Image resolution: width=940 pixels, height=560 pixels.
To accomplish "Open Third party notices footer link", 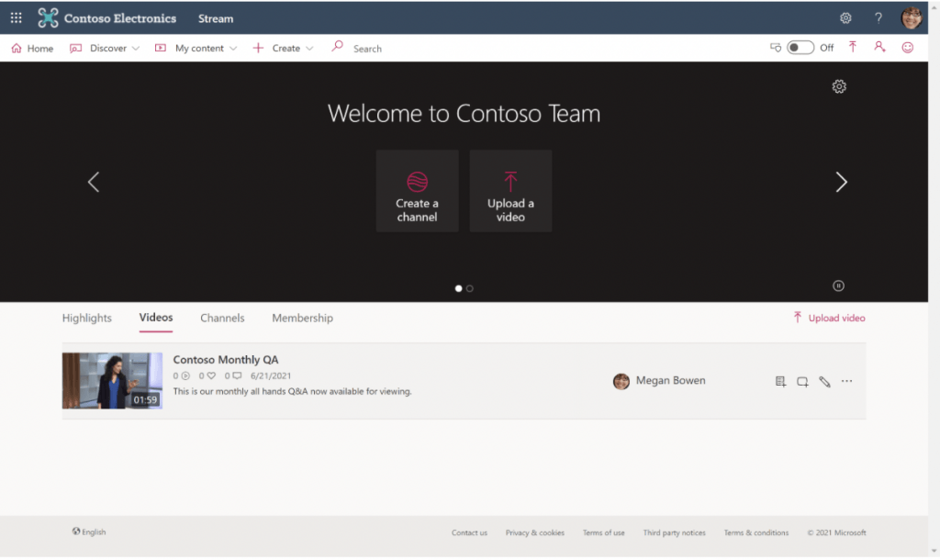I will [675, 532].
